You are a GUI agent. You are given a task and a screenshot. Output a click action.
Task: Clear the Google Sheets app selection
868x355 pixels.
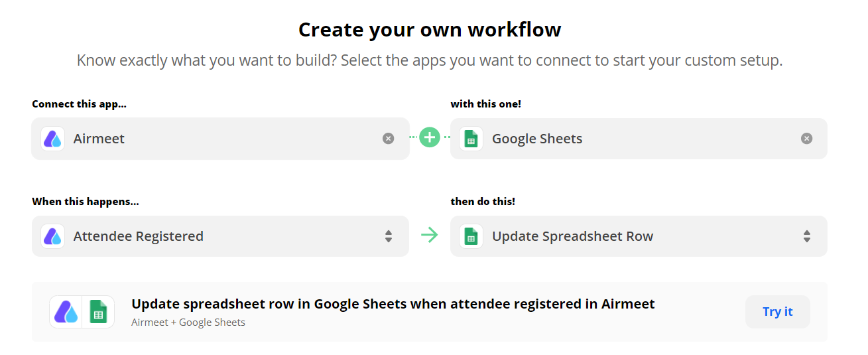point(806,139)
